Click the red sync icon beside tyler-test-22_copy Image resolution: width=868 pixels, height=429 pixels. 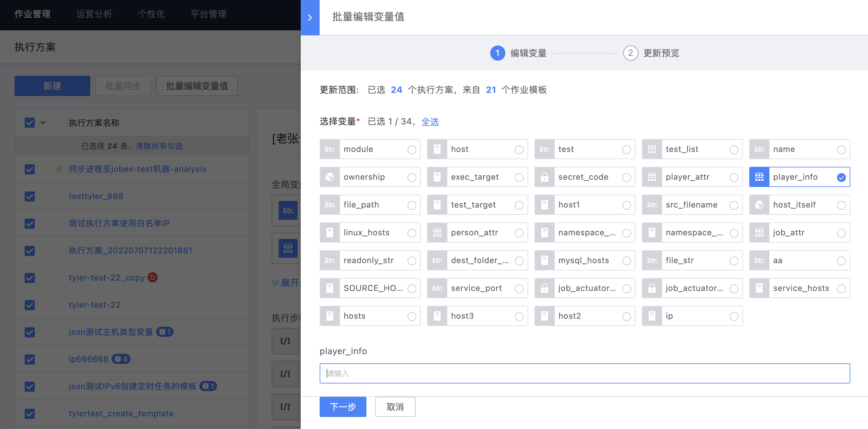pos(153,277)
